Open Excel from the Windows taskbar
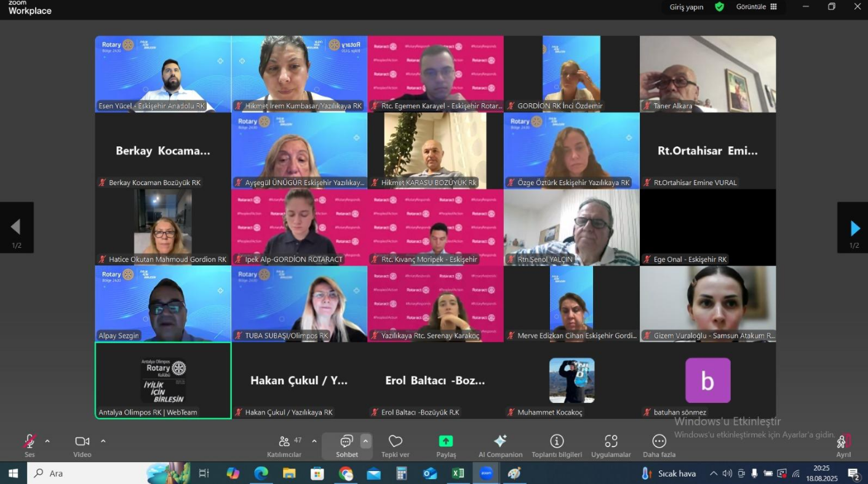Viewport: 868px width, 484px height. click(x=458, y=473)
